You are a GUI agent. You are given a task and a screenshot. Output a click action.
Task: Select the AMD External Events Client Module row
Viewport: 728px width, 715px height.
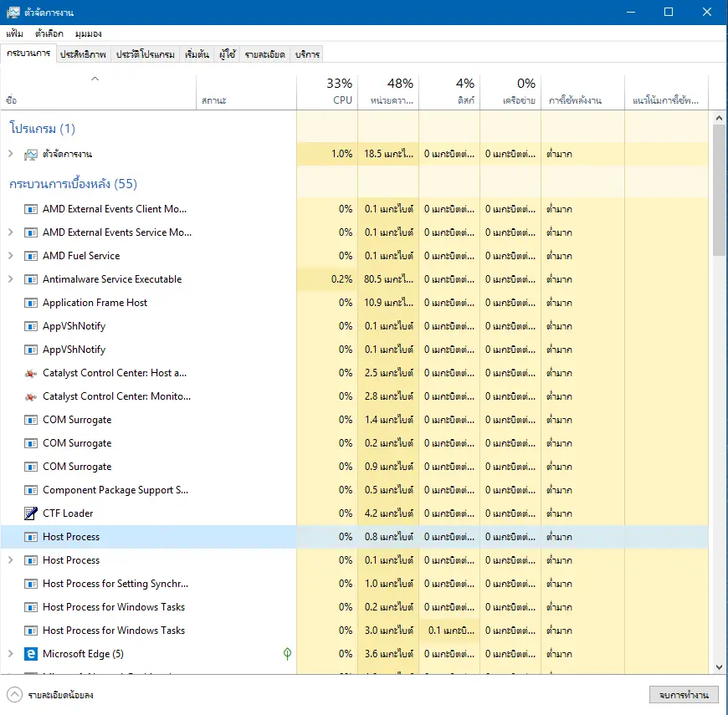point(355,209)
